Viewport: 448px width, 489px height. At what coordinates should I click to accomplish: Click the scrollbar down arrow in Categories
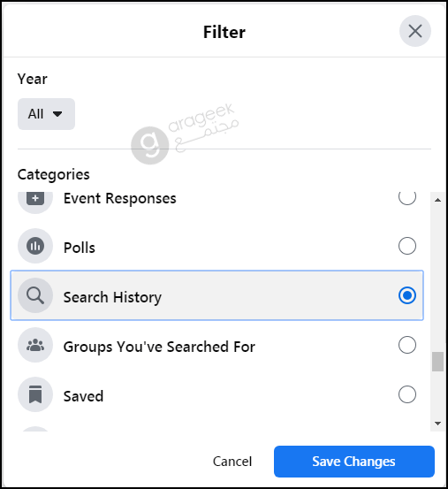[x=437, y=424]
